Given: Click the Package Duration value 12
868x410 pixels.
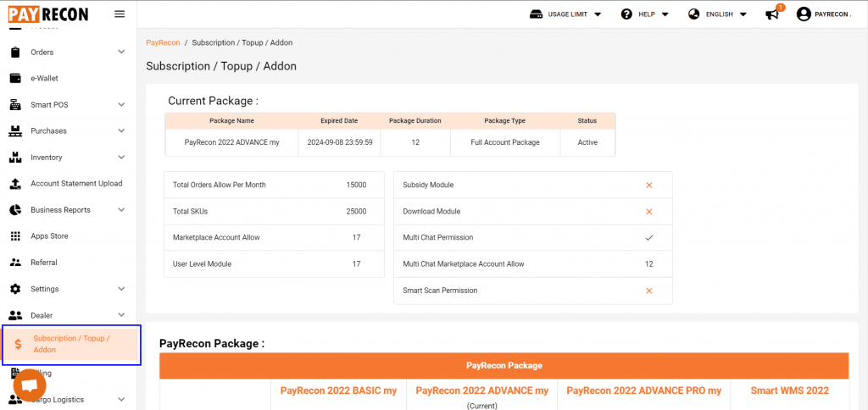Looking at the screenshot, I should click(415, 142).
